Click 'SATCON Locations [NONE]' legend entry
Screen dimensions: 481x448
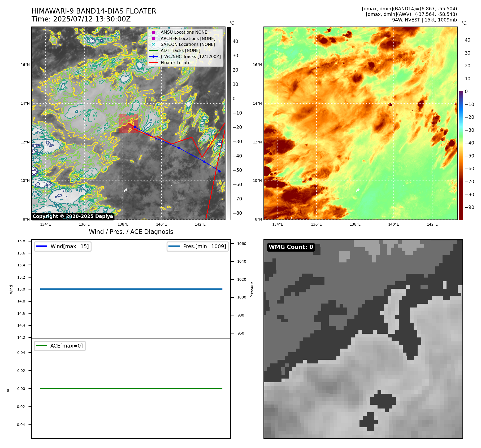[188, 44]
